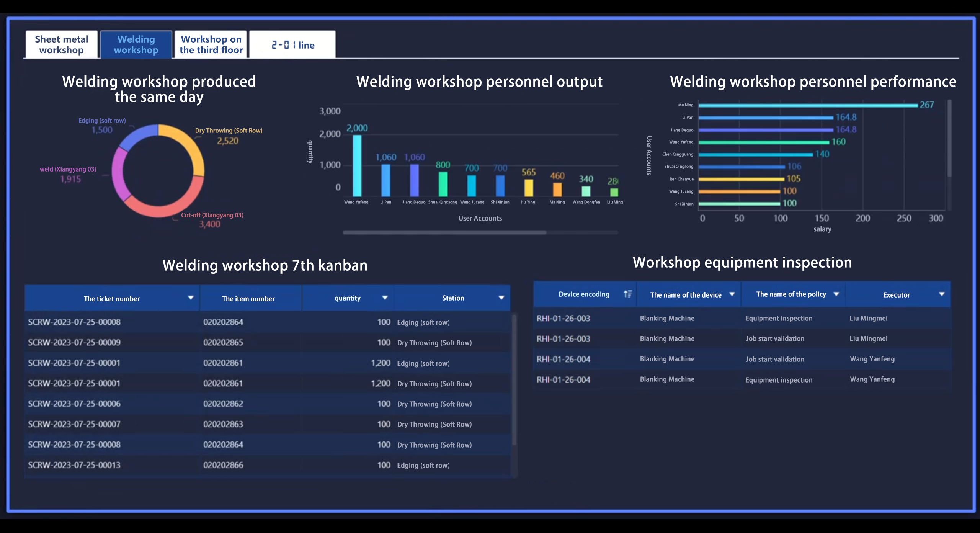Select the 2-01 line tab
Image resolution: width=980 pixels, height=533 pixels.
click(x=292, y=45)
